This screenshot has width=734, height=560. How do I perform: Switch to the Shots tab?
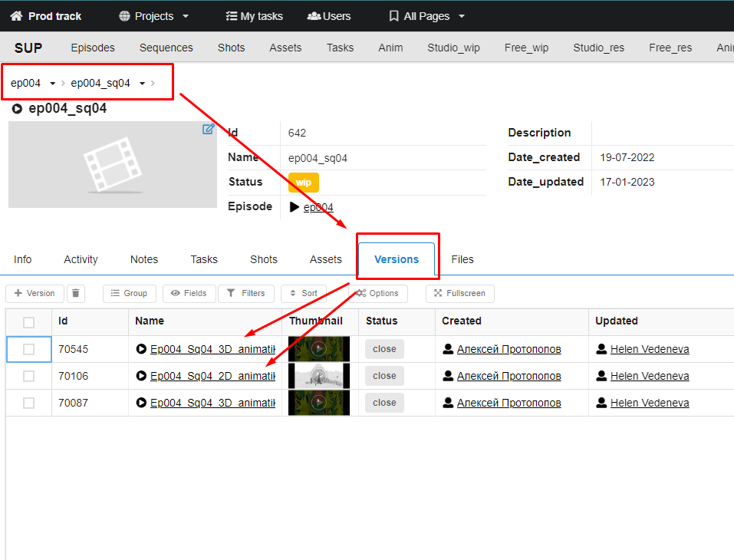(x=263, y=259)
